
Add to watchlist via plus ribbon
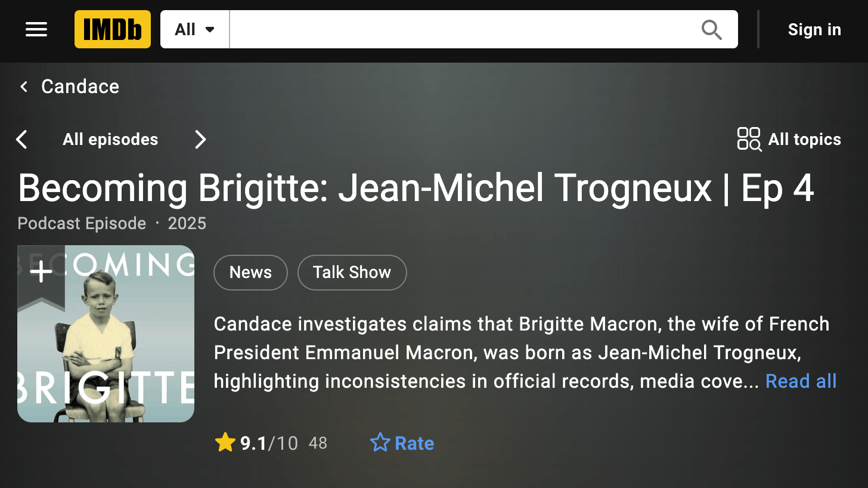(41, 273)
